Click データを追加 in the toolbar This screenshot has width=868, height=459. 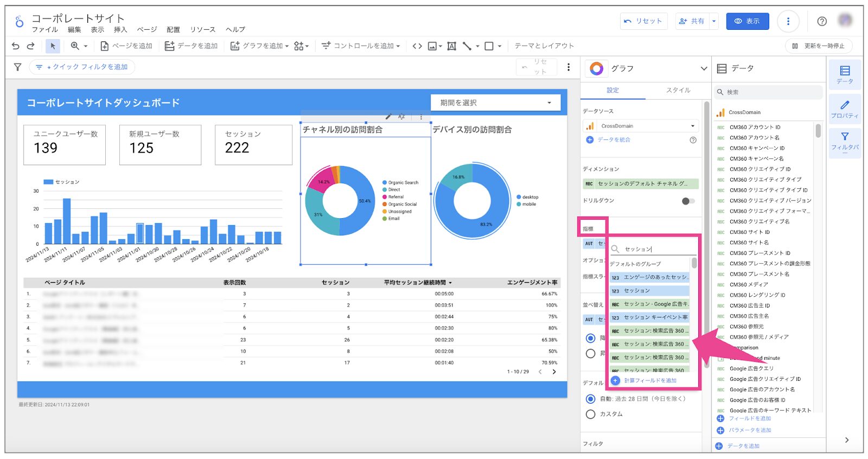191,46
